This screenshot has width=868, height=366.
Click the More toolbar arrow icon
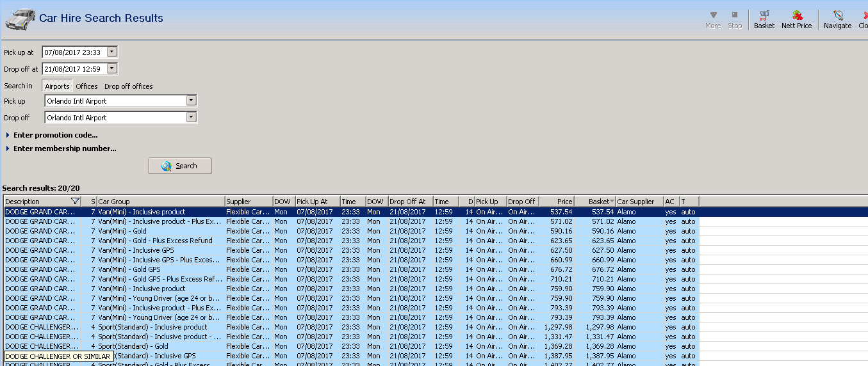713,19
